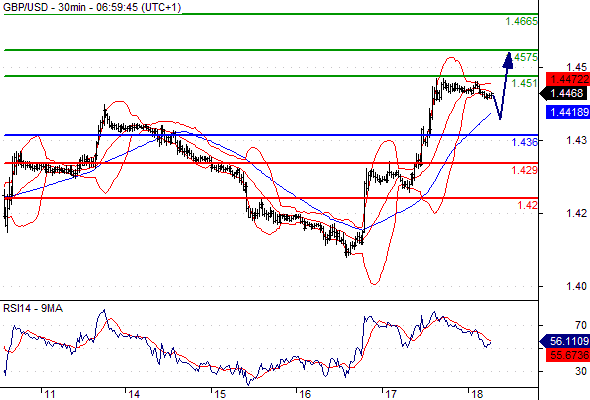Click date 16 on the time axis
Viewport: 590px width, 400px height.
305,394
